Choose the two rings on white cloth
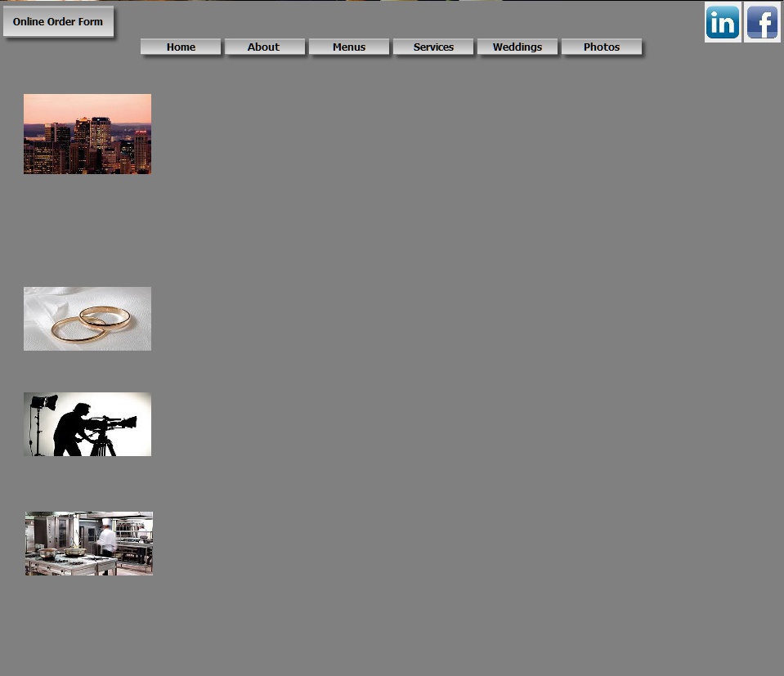784x676 pixels. point(87,319)
